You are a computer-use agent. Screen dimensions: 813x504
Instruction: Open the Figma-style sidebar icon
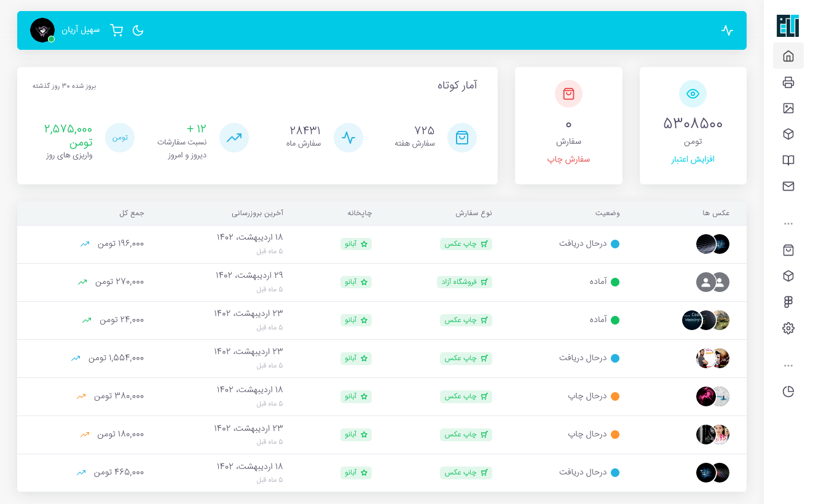(x=788, y=302)
